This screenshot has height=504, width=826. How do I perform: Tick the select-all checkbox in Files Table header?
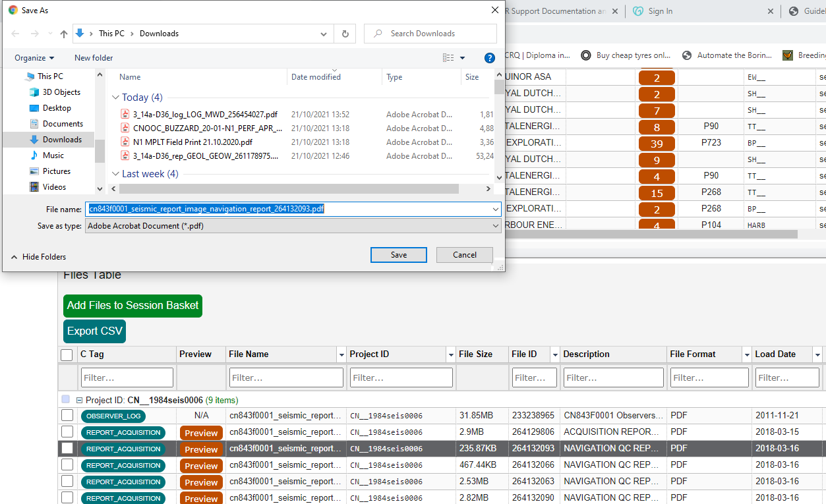67,355
